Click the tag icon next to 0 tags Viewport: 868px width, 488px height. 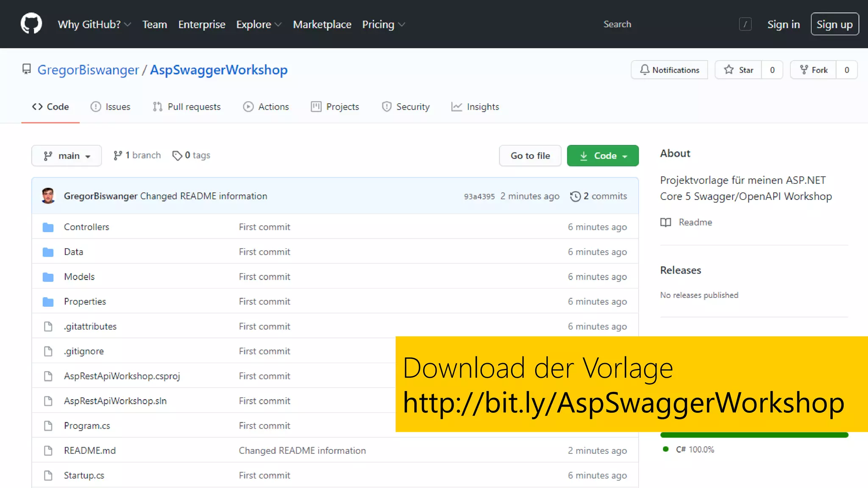click(x=177, y=155)
